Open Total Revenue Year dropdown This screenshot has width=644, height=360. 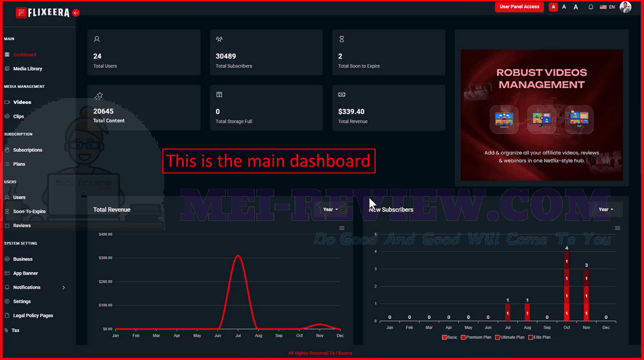[330, 210]
